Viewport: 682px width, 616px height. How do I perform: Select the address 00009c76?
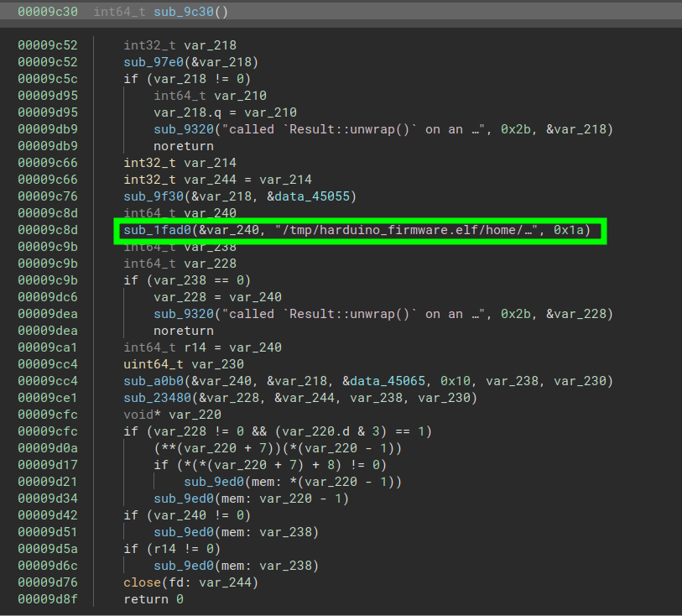(48, 196)
